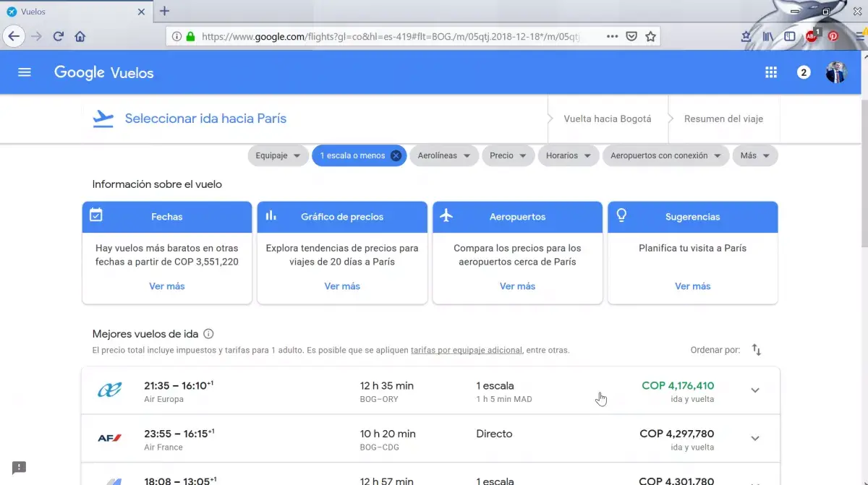Click the airplane icon on Aeropuertos card
This screenshot has height=485, width=868.
pyautogui.click(x=446, y=215)
